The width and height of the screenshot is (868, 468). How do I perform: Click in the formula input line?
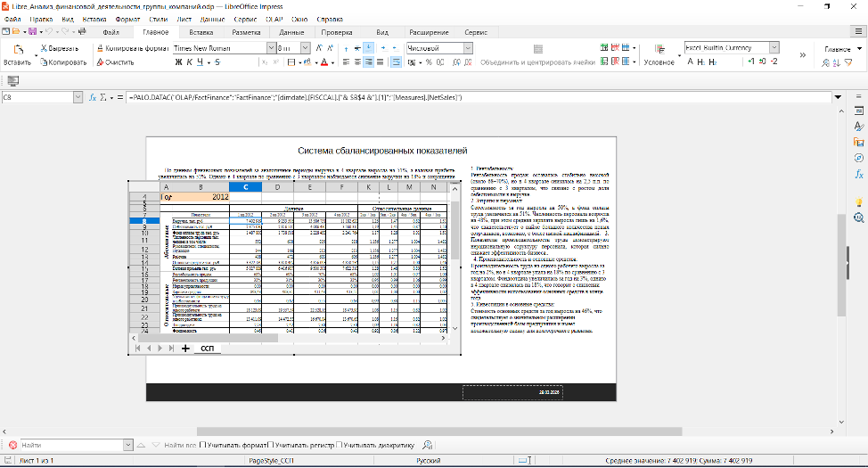(x=479, y=97)
